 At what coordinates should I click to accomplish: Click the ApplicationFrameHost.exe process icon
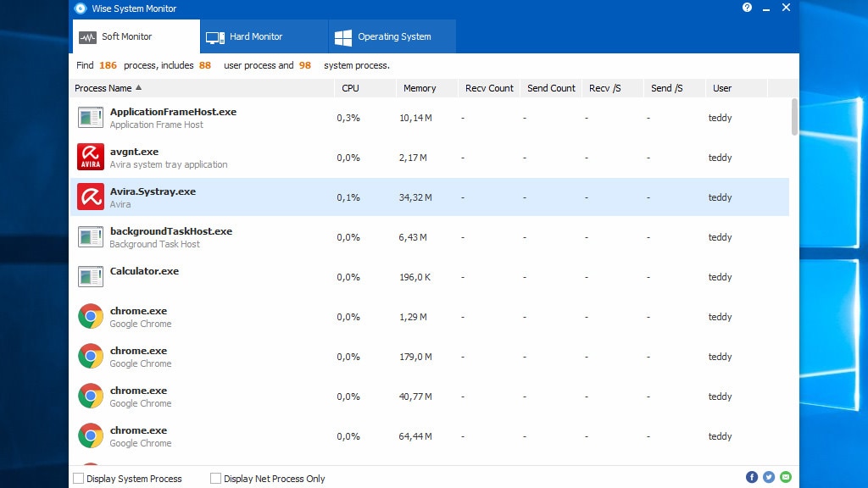(90, 117)
